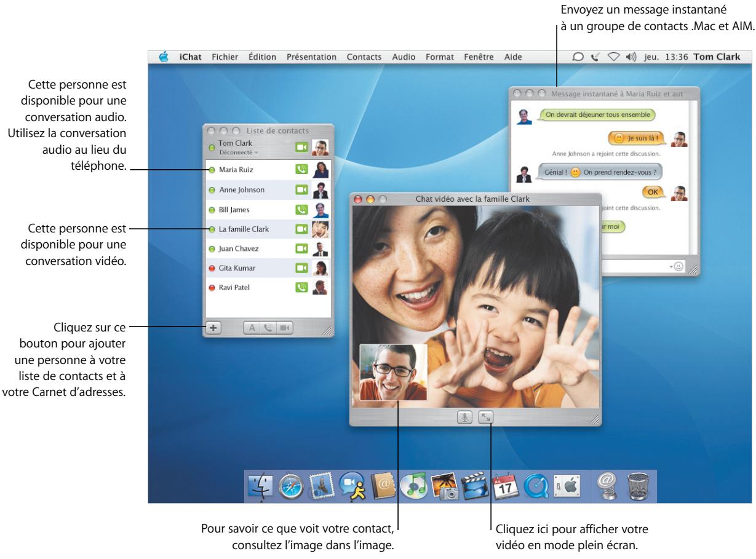Open Address Book from the Dock
Viewport: 756px width, 559px height.
383,485
